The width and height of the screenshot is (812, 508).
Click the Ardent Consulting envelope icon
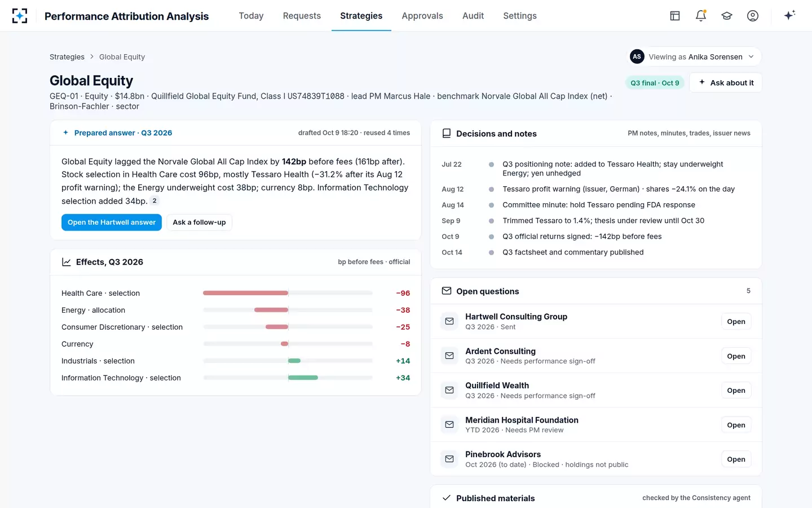pyautogui.click(x=449, y=356)
